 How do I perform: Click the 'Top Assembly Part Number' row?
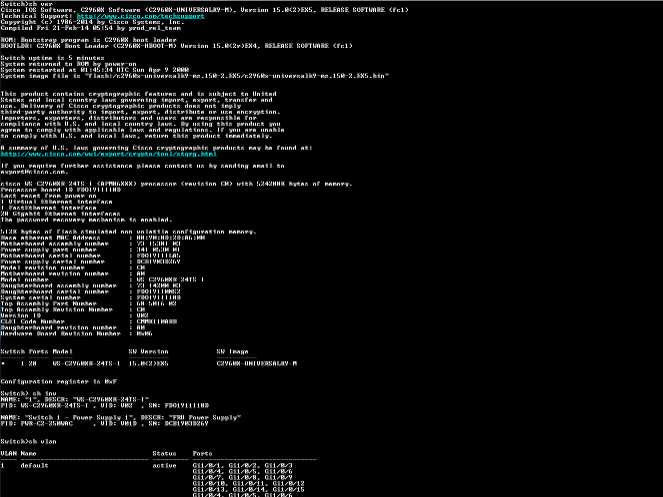(88, 303)
